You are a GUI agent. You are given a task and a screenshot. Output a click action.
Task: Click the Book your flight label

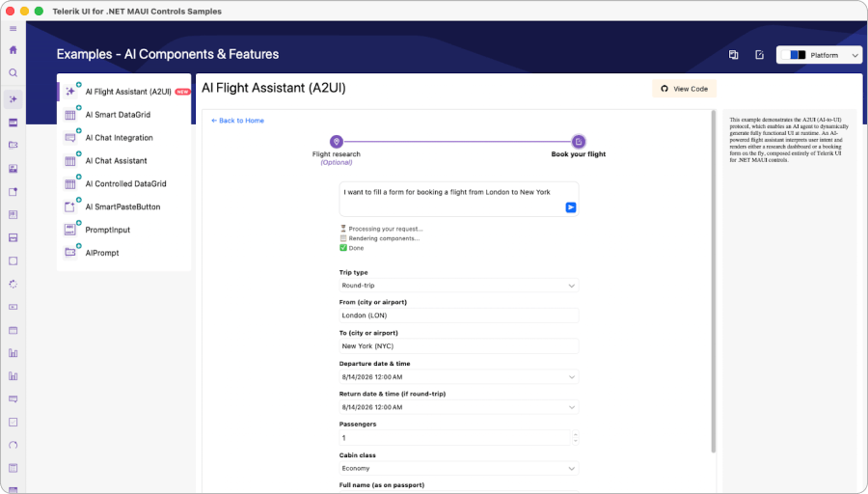coord(579,154)
